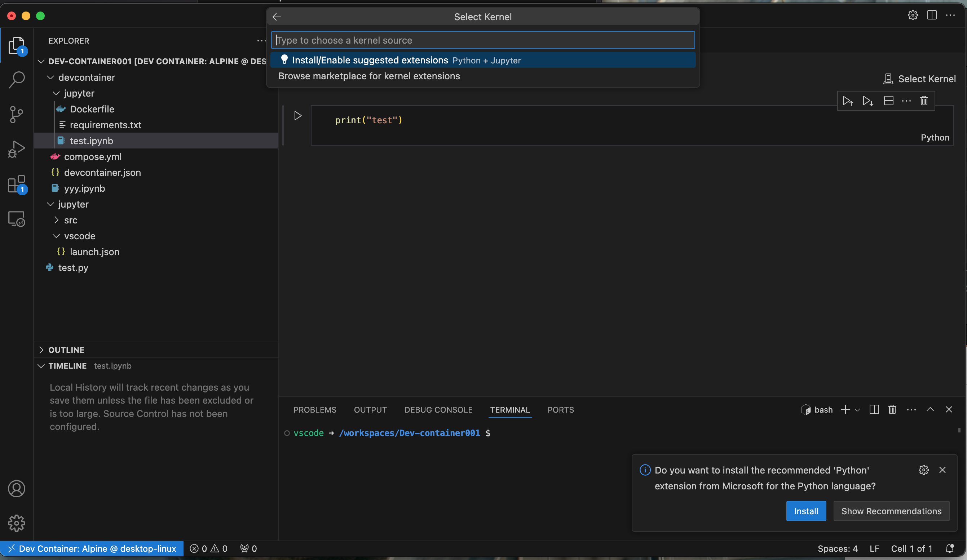Collapse the TIMELINE section
This screenshot has height=560, width=967.
click(41, 366)
